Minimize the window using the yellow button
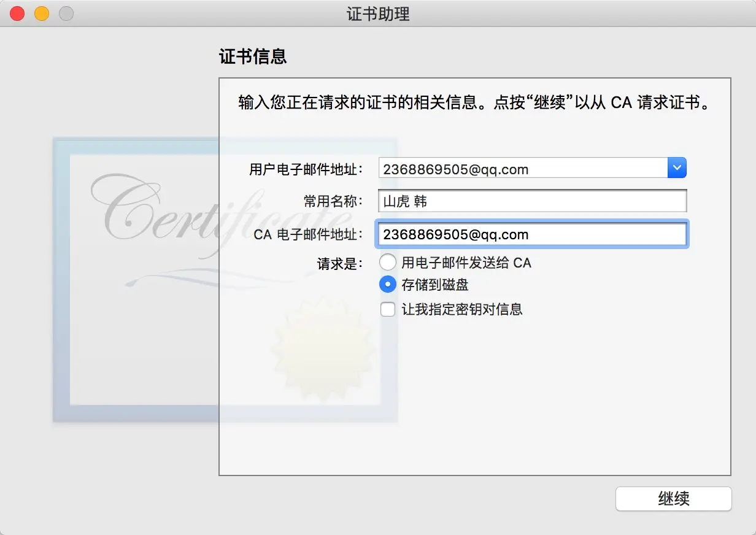Screen dimensions: 756x535 tap(42, 13)
